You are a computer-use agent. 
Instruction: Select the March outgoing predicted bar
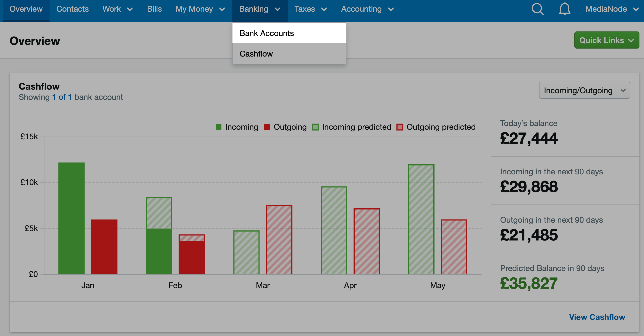click(x=279, y=240)
